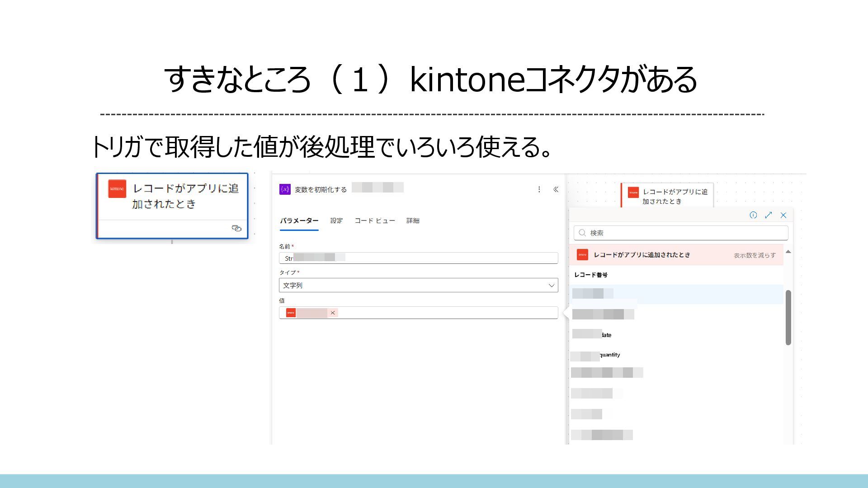Click the 変数を初期化する variable icon

(285, 189)
